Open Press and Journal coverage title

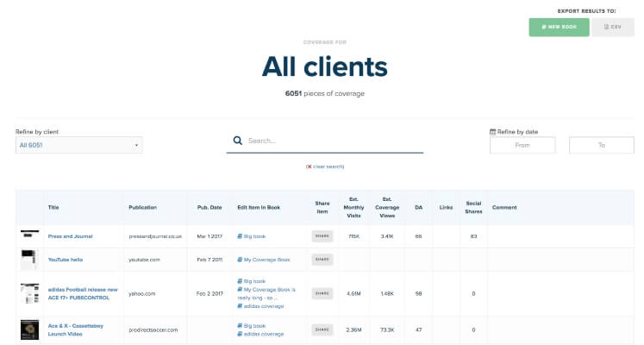point(70,236)
